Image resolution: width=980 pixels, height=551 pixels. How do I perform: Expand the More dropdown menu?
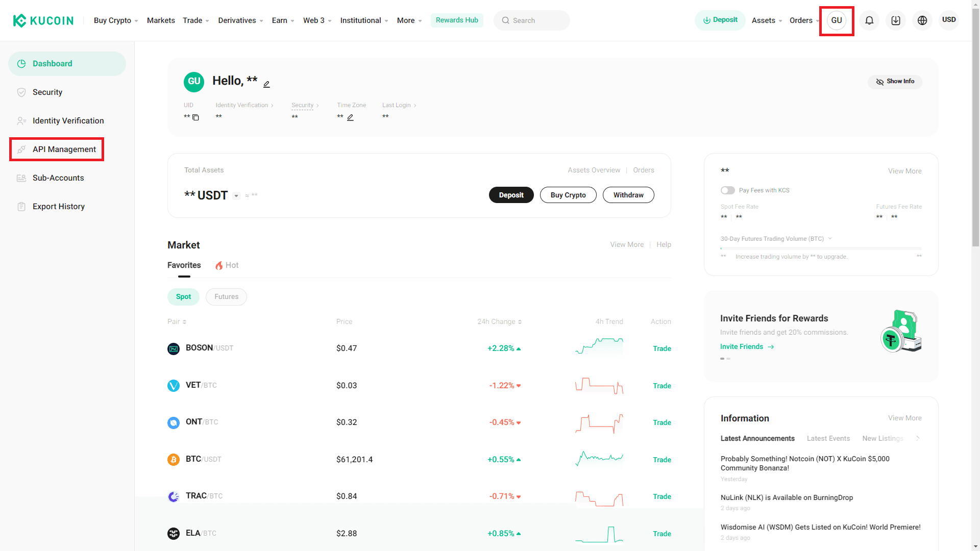(x=409, y=20)
